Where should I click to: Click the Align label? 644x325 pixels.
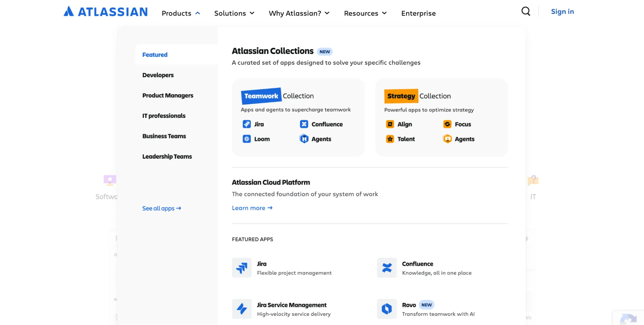(x=405, y=124)
